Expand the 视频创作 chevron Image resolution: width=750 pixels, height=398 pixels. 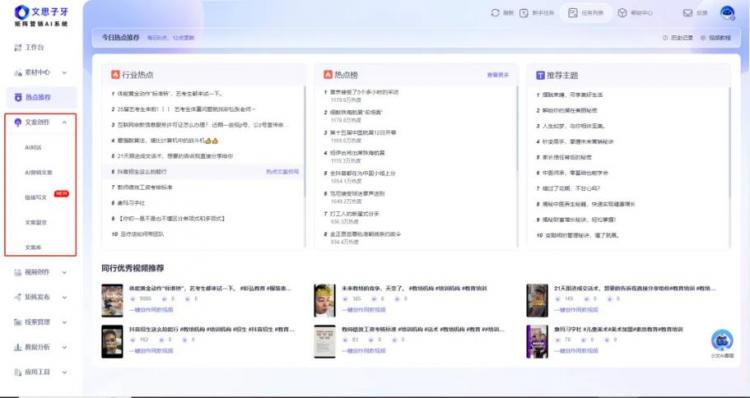64,273
